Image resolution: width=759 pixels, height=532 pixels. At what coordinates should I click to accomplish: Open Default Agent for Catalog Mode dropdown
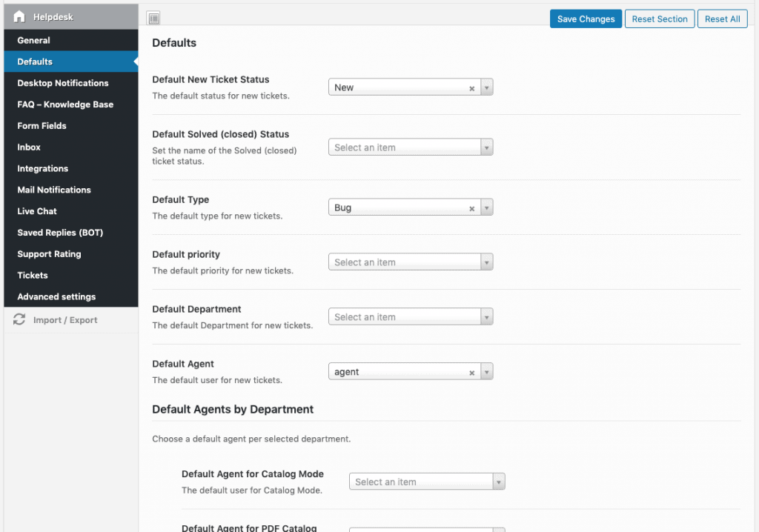point(499,482)
